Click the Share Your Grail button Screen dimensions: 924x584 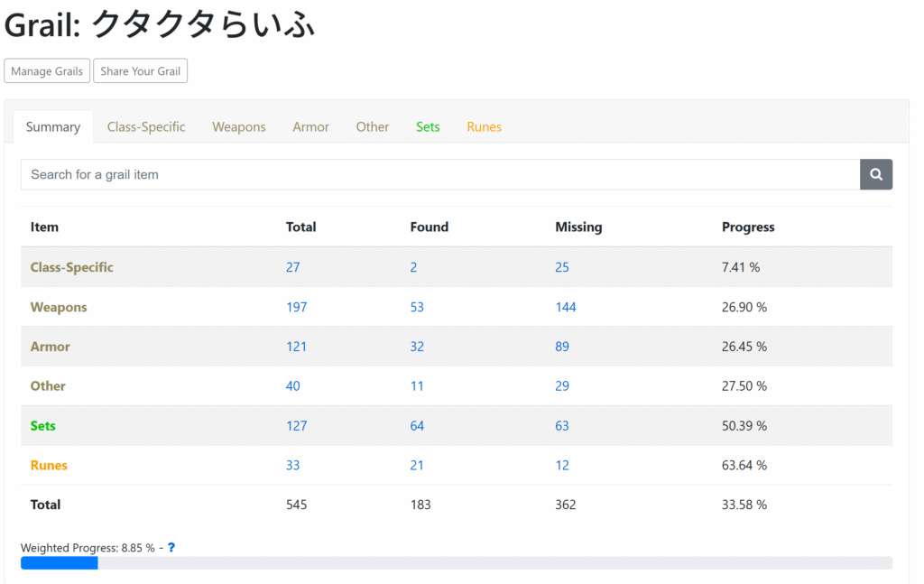point(140,71)
